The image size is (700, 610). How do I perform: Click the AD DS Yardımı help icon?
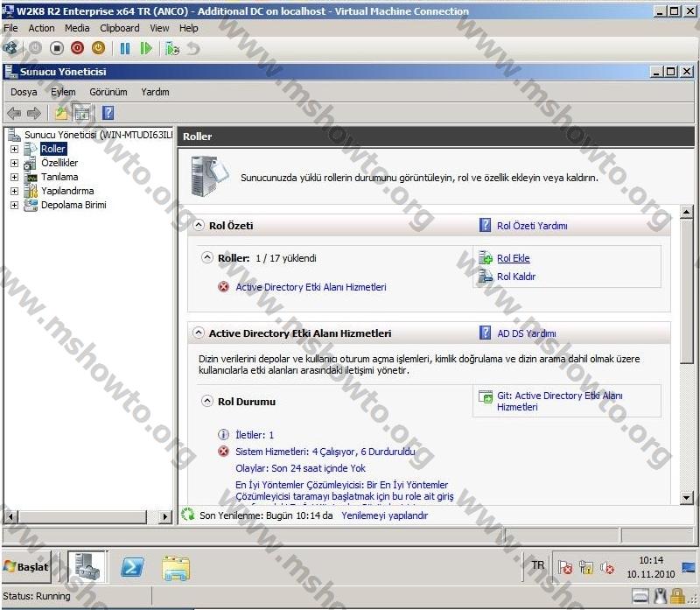tap(485, 333)
